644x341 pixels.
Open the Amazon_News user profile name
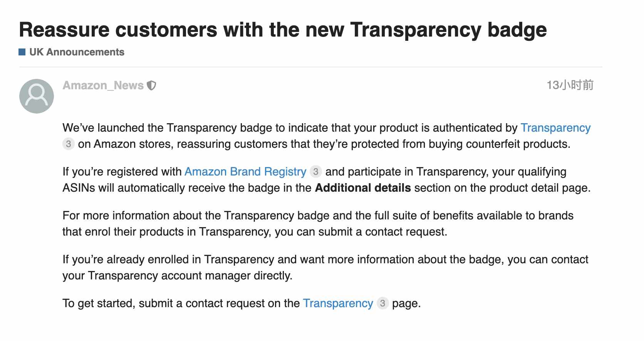(x=103, y=85)
